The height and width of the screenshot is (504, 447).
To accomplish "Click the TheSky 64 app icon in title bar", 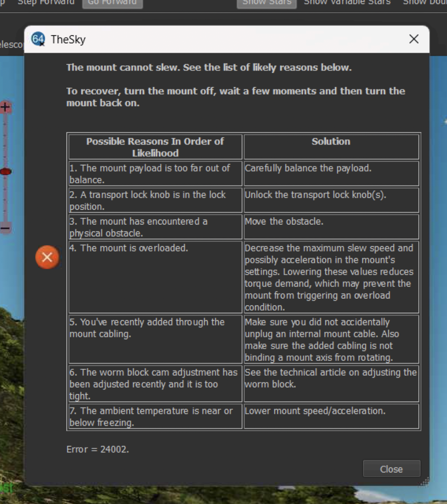I will [38, 39].
